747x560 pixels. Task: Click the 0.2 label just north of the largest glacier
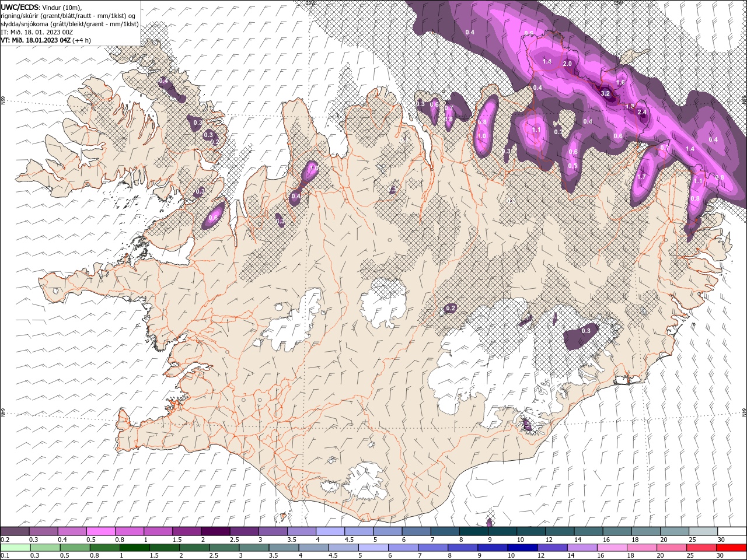tap(451, 308)
